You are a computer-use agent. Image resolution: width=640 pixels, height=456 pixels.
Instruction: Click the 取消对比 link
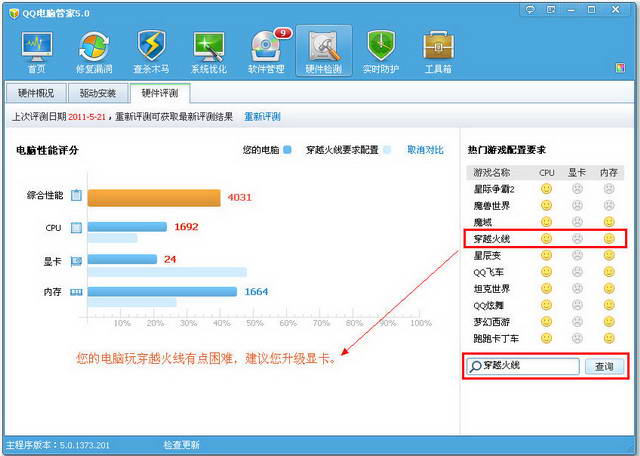pyautogui.click(x=425, y=150)
